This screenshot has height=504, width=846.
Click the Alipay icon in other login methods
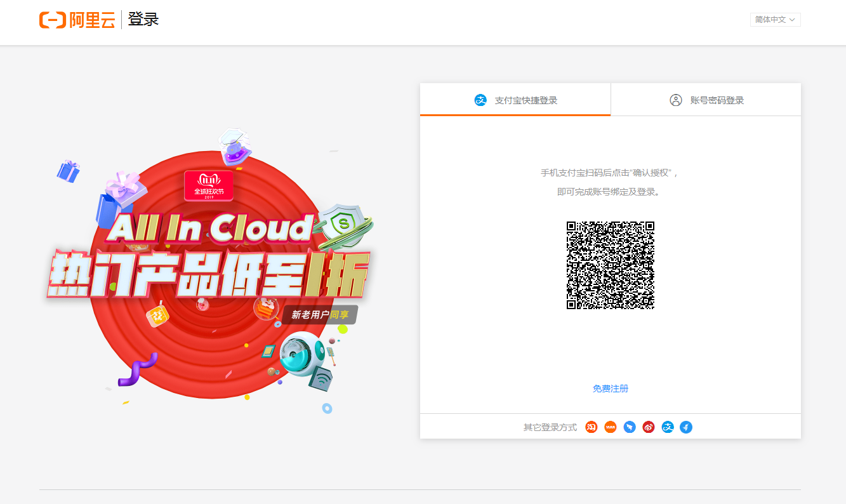pyautogui.click(x=668, y=427)
